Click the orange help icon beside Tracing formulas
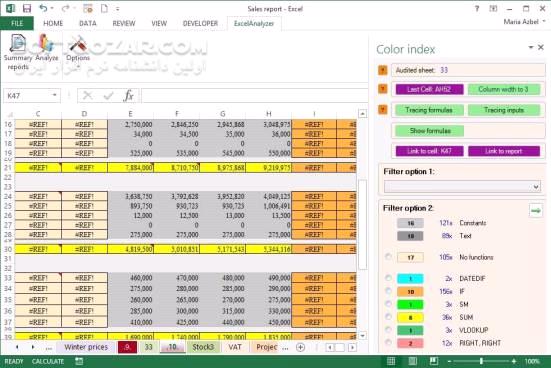This screenshot has width=551, height=368. tap(383, 110)
